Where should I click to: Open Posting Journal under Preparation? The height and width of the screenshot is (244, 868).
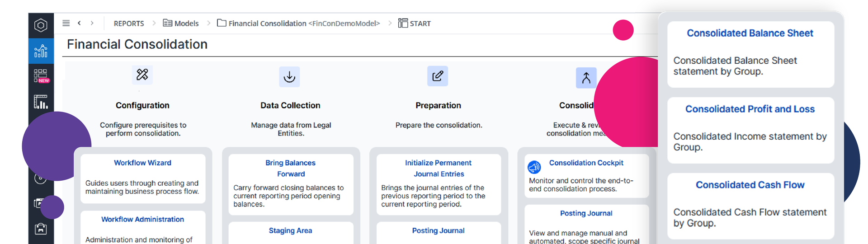(438, 230)
